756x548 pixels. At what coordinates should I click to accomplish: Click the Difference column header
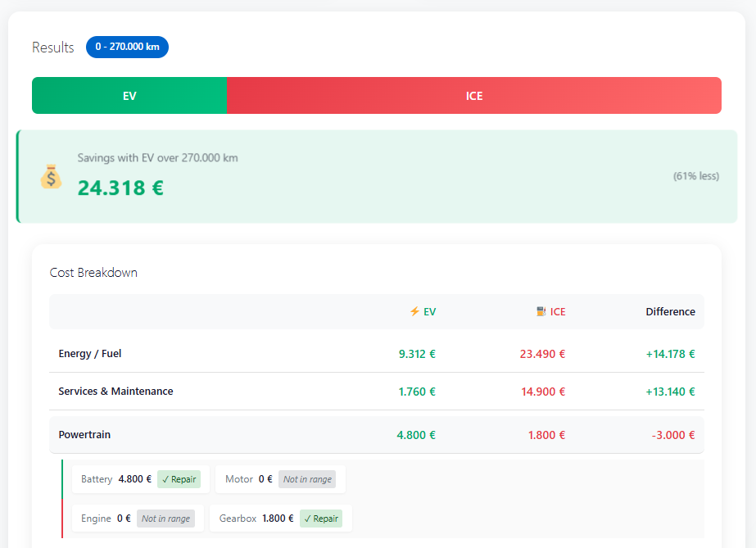670,312
